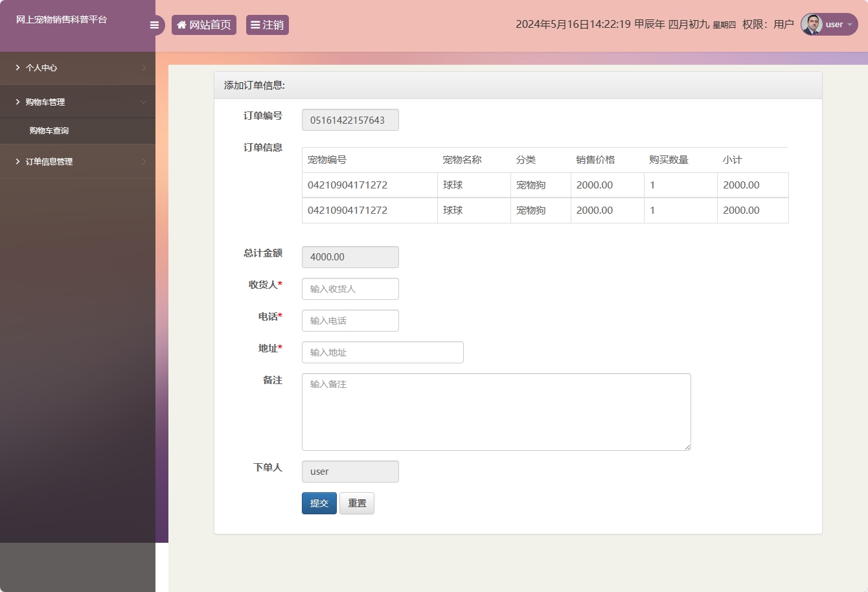The height and width of the screenshot is (592, 868).
Task: Expand 订单信息管理 using its right chevron
Action: point(145,161)
